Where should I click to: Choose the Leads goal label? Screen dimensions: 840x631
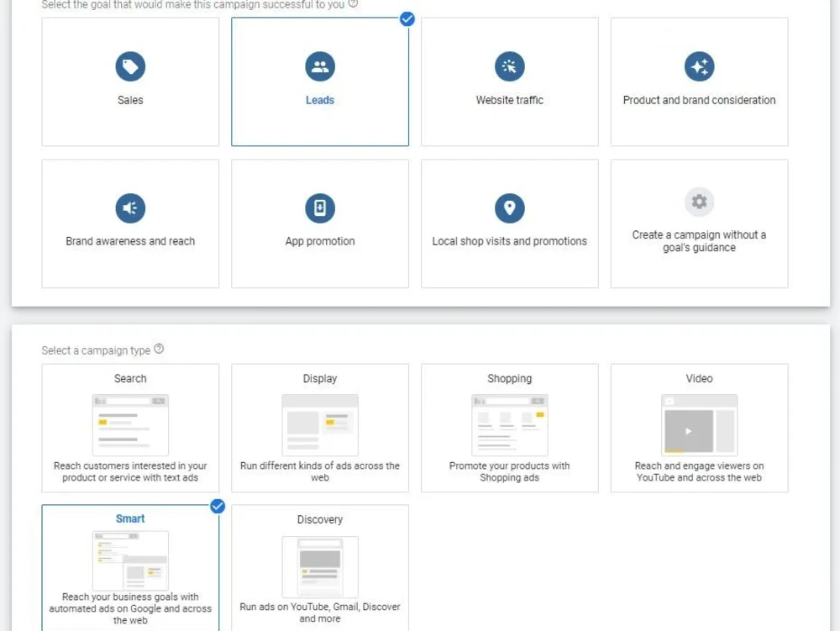point(320,100)
